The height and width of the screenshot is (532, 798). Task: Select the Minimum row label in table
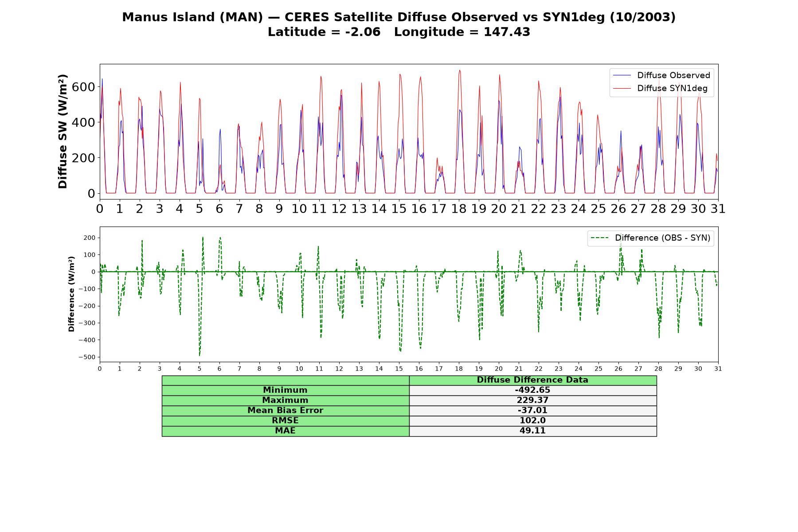[285, 390]
